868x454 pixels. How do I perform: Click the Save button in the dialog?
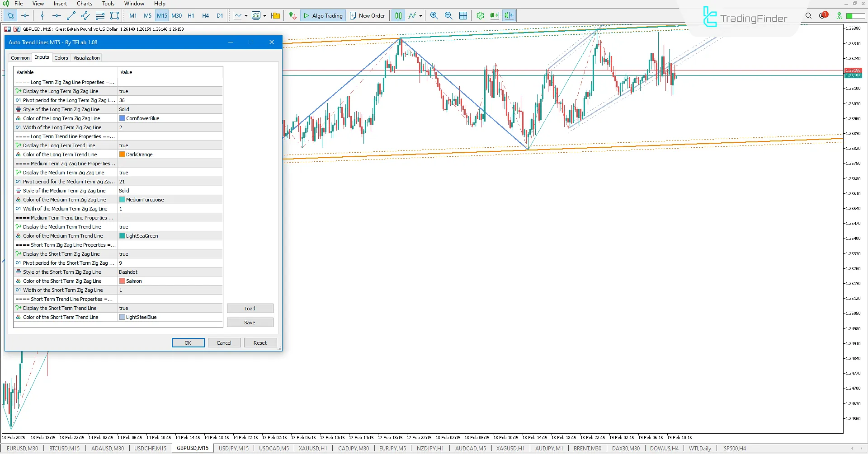[250, 322]
